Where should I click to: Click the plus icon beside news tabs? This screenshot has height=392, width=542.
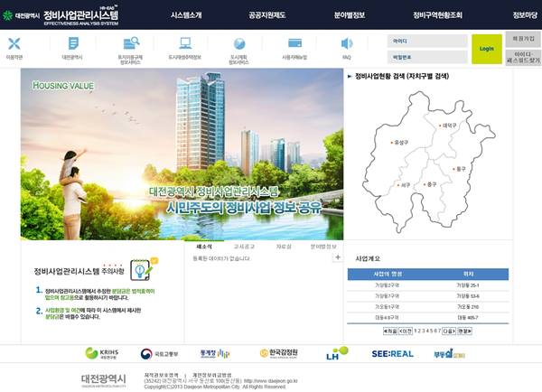point(337,257)
